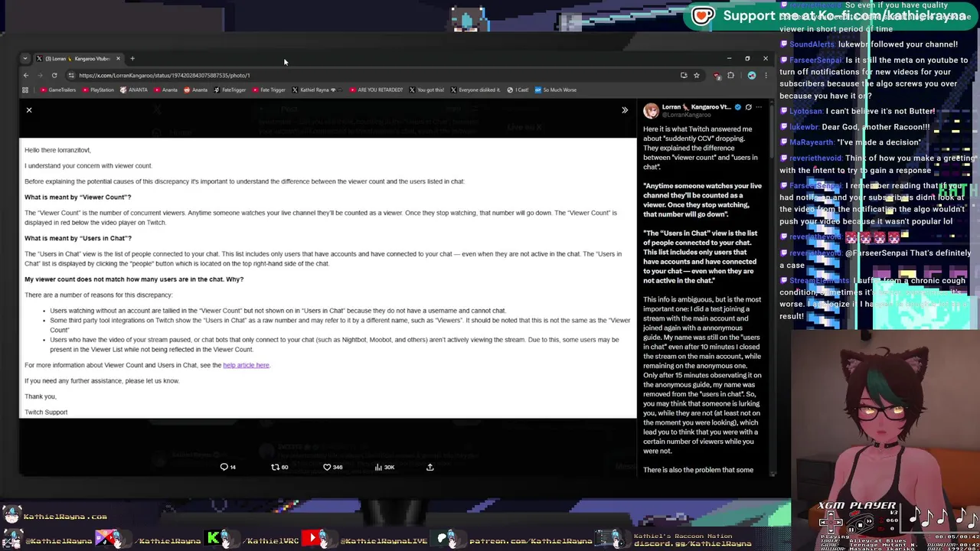Open Lorran Kangaroo Vtuber profile name

tap(696, 107)
